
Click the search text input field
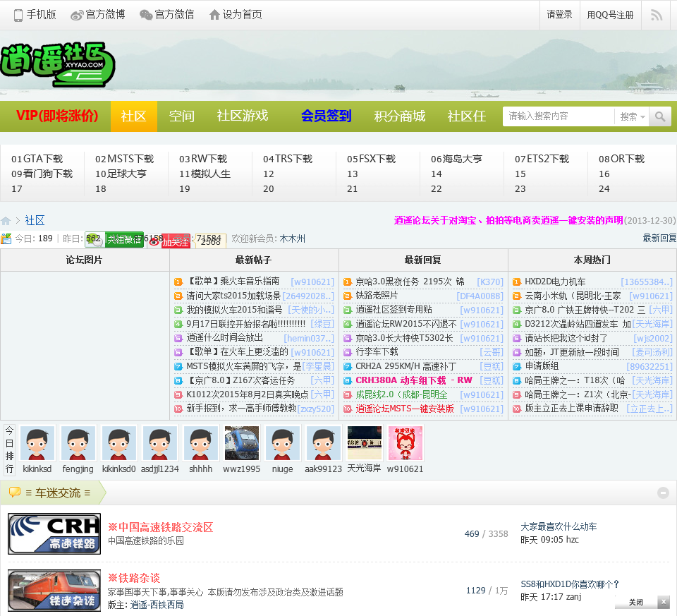[559, 116]
